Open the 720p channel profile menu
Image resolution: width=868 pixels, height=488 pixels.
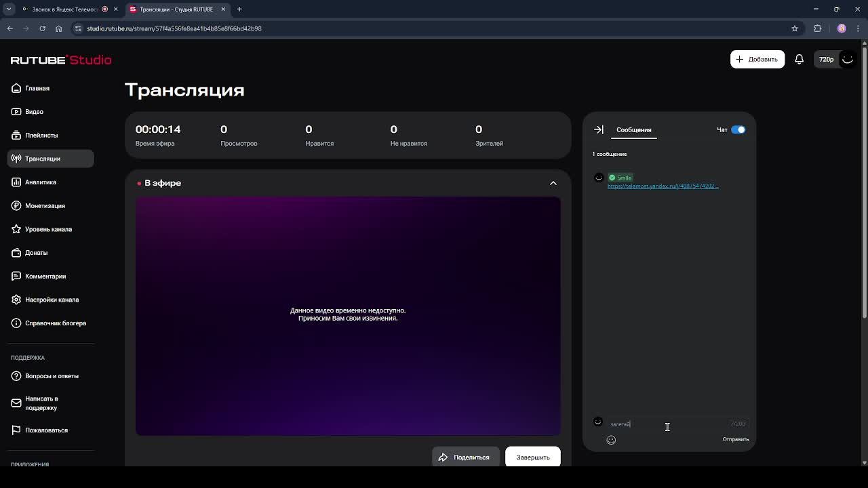click(836, 60)
